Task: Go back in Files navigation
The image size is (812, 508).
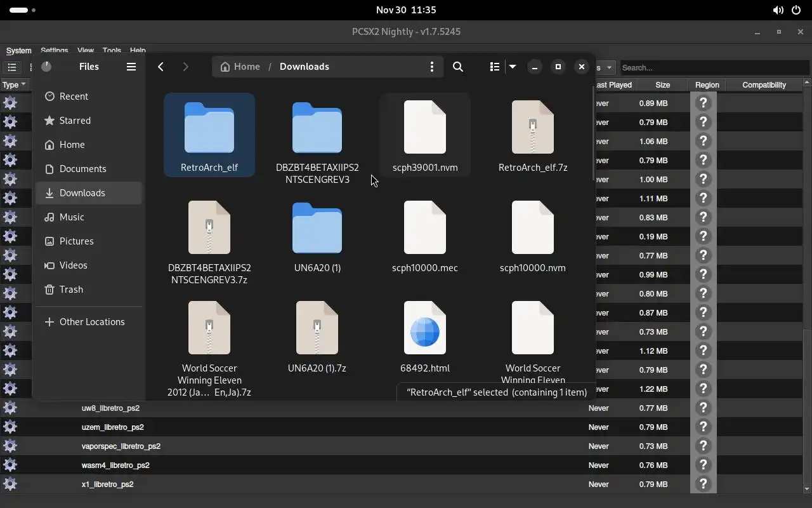Action: pos(161,67)
